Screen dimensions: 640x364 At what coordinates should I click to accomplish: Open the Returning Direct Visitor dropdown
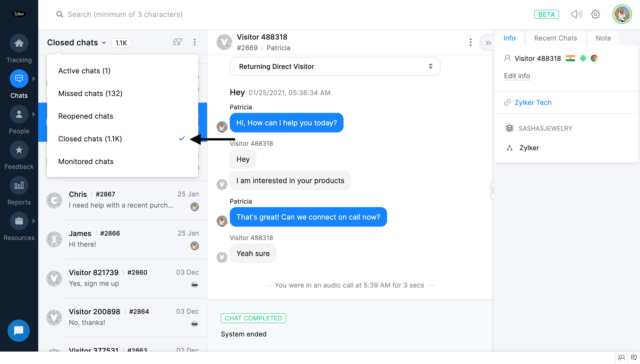pos(335,66)
